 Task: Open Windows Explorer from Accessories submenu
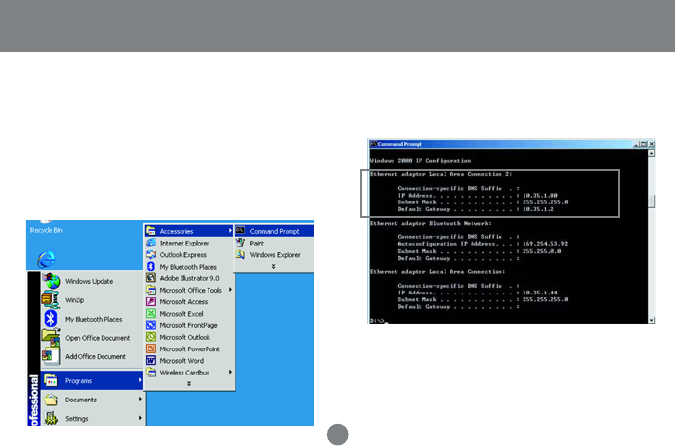click(x=274, y=255)
